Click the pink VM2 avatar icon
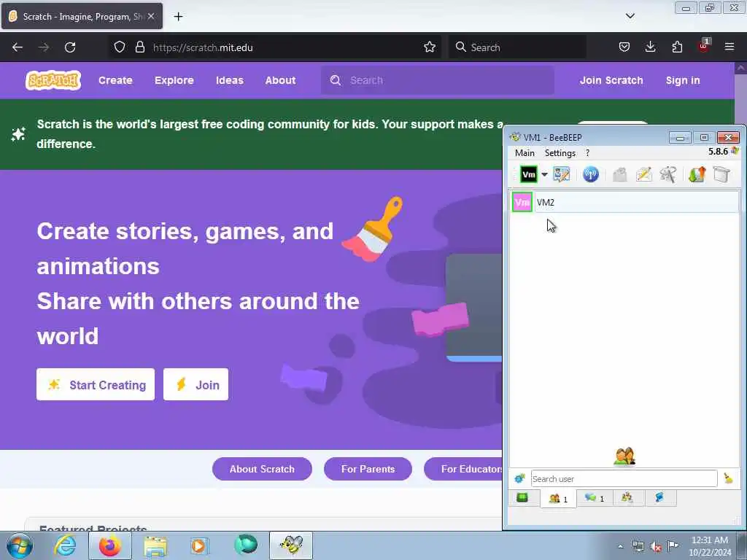747x560 pixels. 522,203
